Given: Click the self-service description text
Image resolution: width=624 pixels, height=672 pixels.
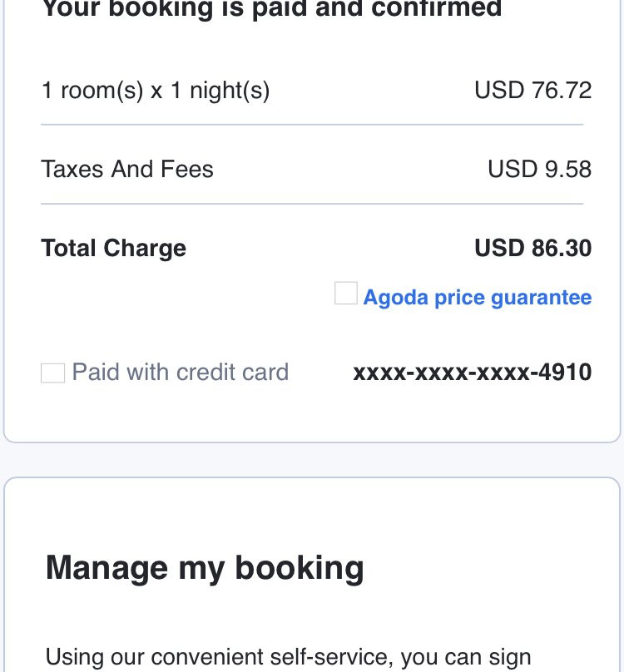Looking at the screenshot, I should [288, 657].
